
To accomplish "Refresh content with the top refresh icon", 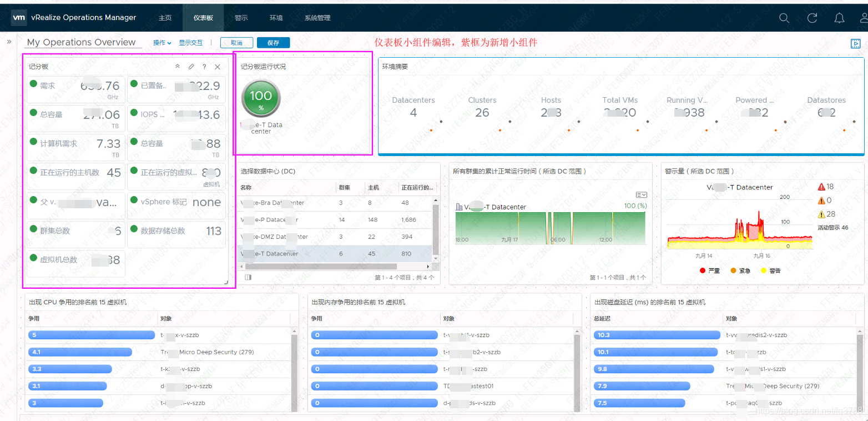I will (812, 18).
